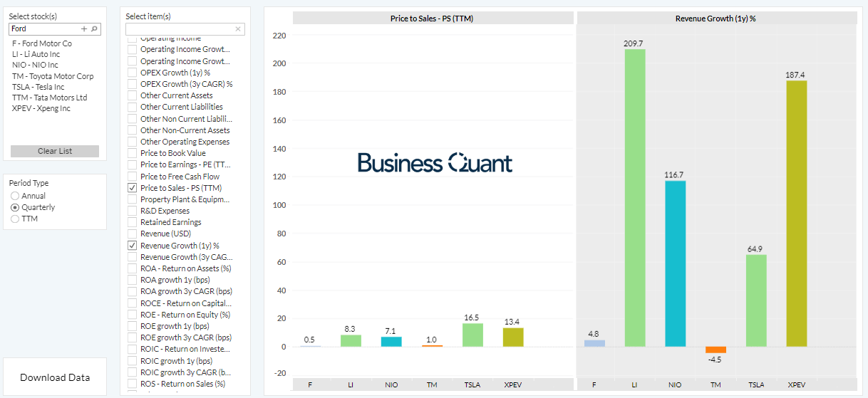This screenshot has height=398, width=868.
Task: Click the Price to Sales - PS (TTM) chart header
Action: (433, 19)
